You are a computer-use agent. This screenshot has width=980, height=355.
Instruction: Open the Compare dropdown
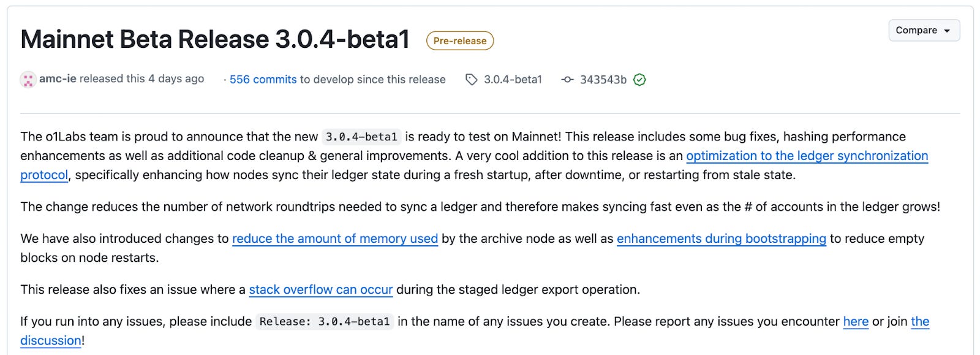(924, 30)
